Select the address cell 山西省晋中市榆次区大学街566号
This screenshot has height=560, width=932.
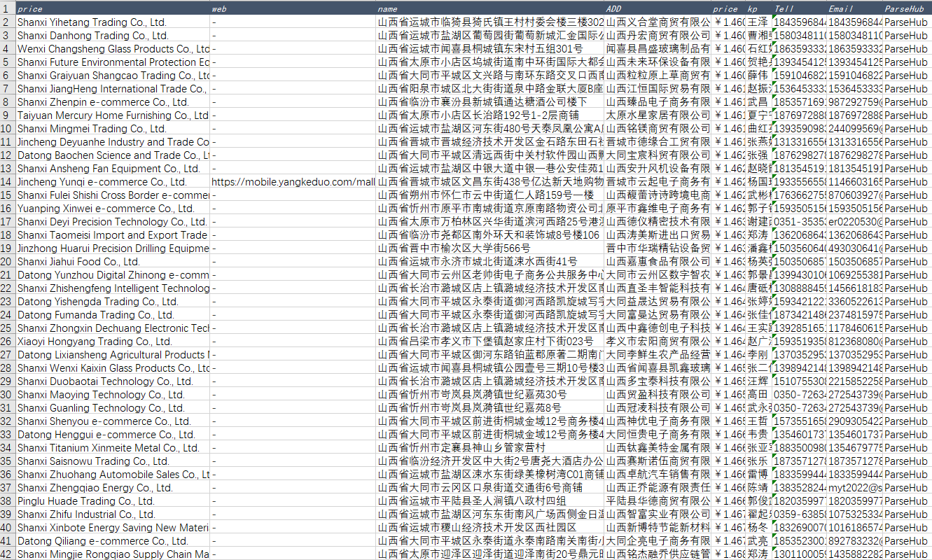pos(490,248)
